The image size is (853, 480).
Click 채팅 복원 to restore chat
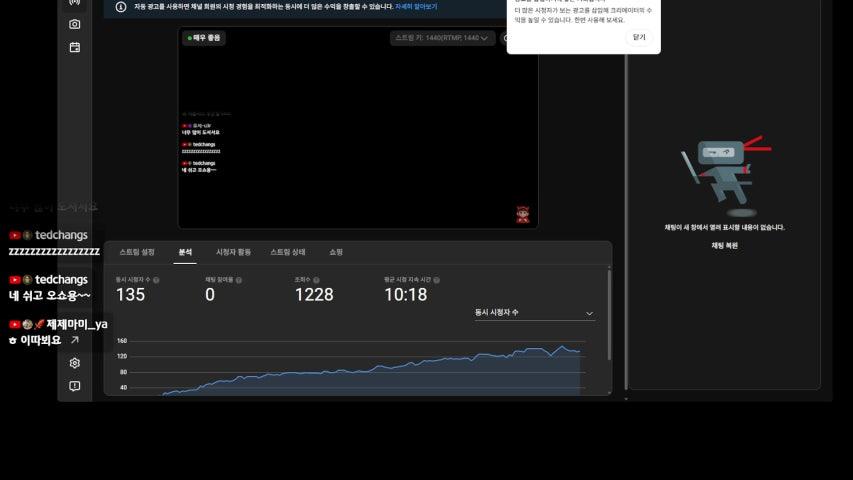click(x=724, y=245)
